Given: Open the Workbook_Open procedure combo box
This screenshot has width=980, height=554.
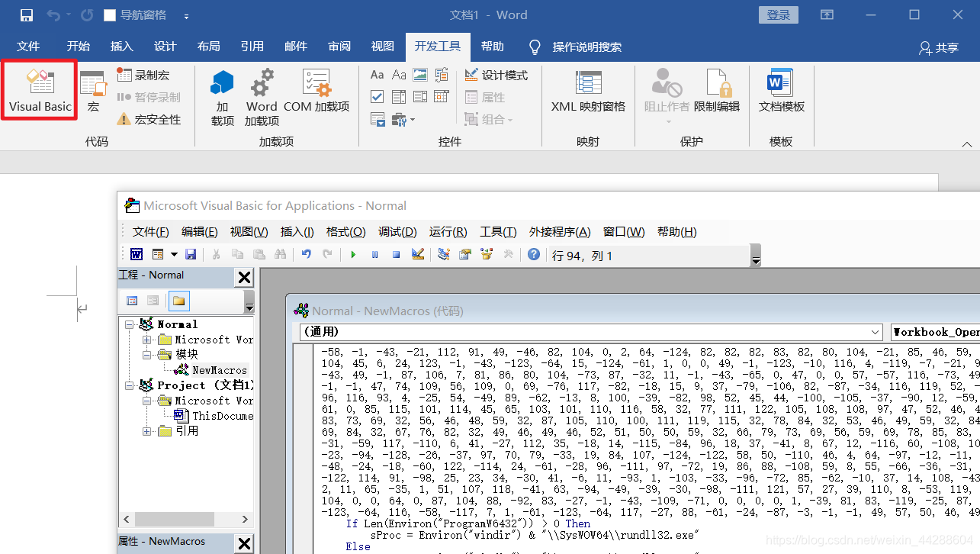Looking at the screenshot, I should [935, 332].
